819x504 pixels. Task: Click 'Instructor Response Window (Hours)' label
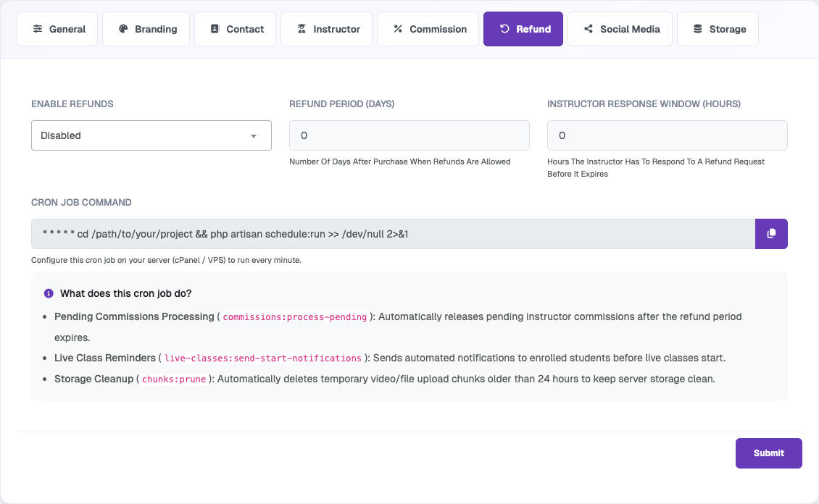[644, 104]
